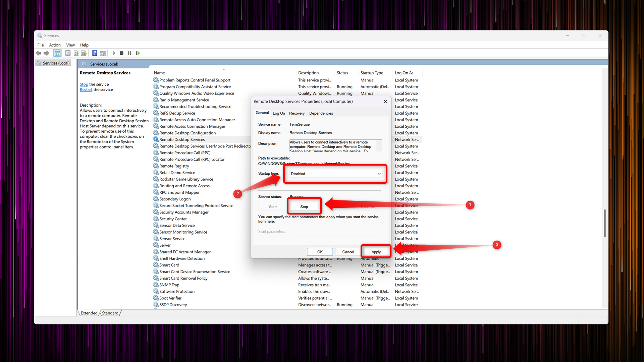Click the Export List toolbar icon
The height and width of the screenshot is (362, 644).
[x=84, y=53]
